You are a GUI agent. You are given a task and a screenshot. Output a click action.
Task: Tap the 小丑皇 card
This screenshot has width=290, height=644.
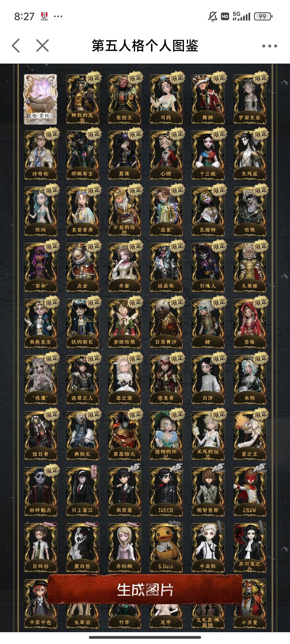(249, 604)
